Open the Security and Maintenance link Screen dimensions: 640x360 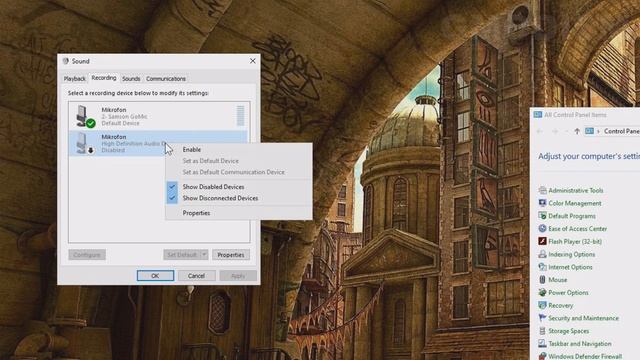583,318
